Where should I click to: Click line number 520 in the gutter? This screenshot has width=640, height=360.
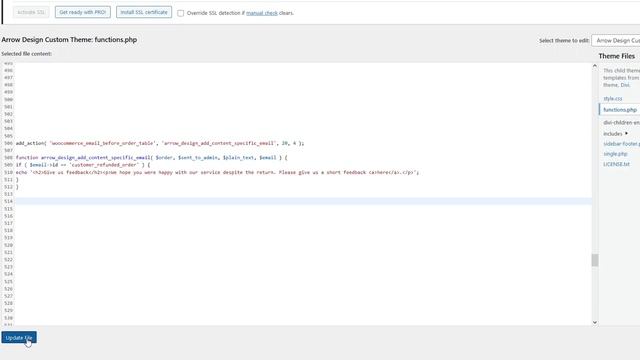8,245
